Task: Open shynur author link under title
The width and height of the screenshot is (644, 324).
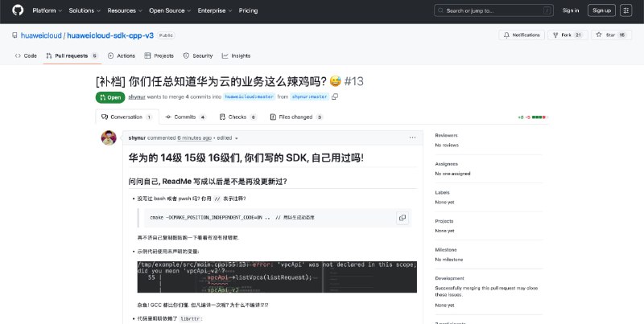Action: tap(137, 96)
